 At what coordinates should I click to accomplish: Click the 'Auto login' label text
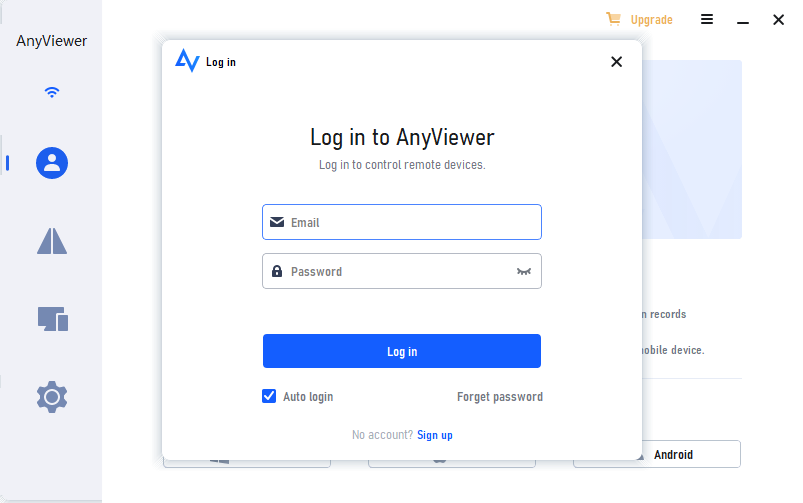click(x=308, y=396)
